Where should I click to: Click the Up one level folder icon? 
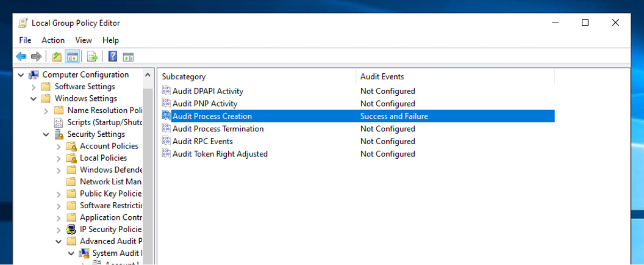tap(57, 56)
